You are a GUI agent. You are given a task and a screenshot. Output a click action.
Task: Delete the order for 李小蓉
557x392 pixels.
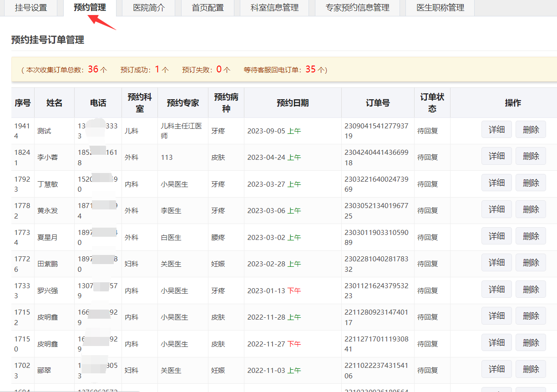tap(531, 156)
